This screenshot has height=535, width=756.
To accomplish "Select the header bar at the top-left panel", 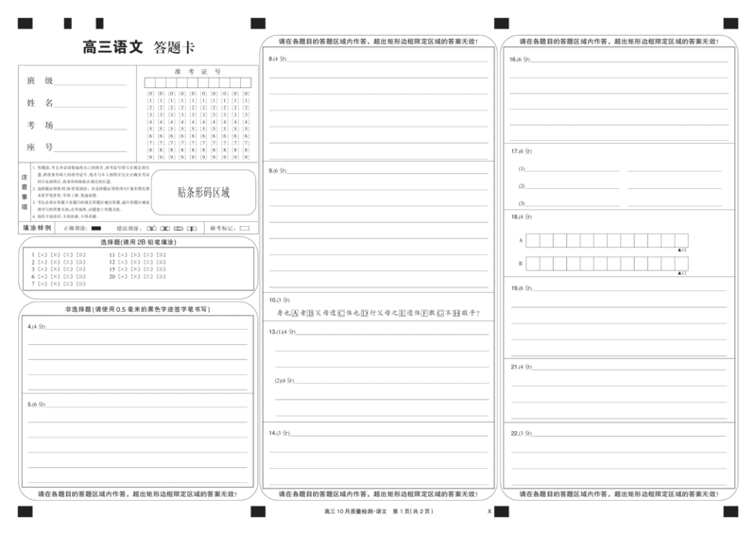I will [137, 47].
